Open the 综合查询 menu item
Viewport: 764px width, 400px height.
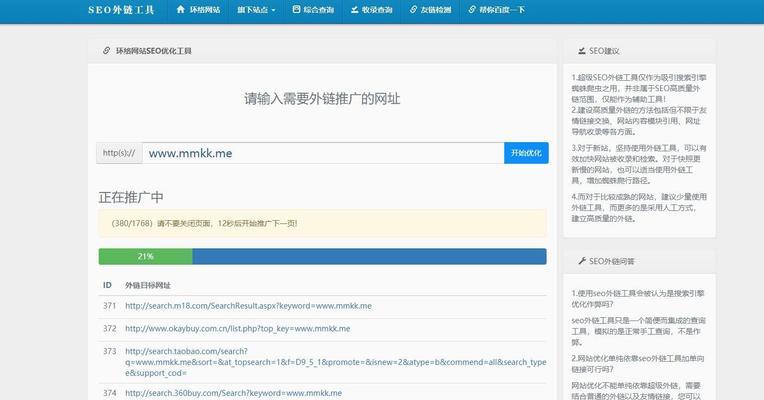[319, 10]
